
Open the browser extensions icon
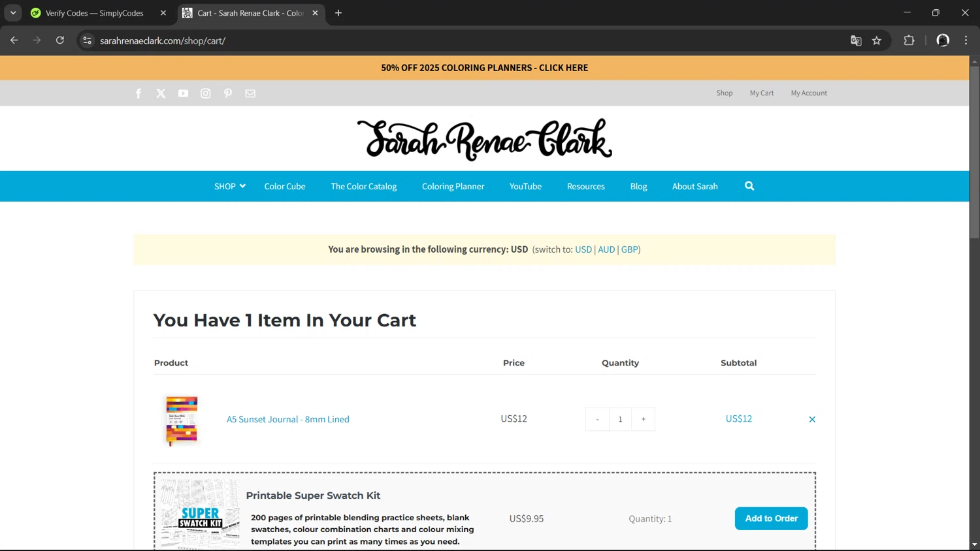[909, 40]
